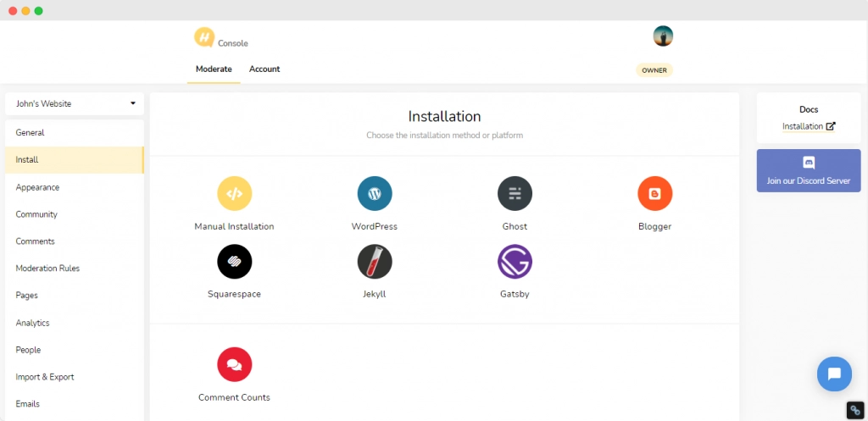Open the Gatsby platform icon
The image size is (868, 421).
coord(515,261)
